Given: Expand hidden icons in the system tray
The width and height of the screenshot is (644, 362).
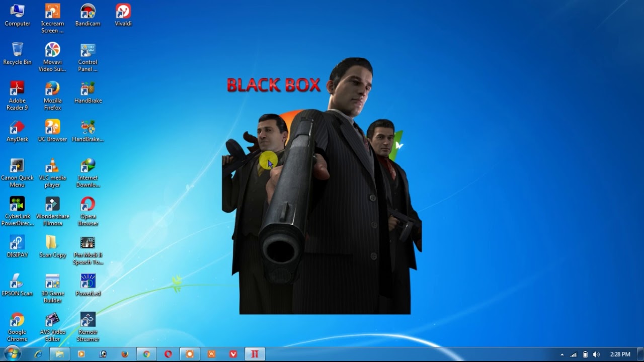Looking at the screenshot, I should tap(562, 354).
